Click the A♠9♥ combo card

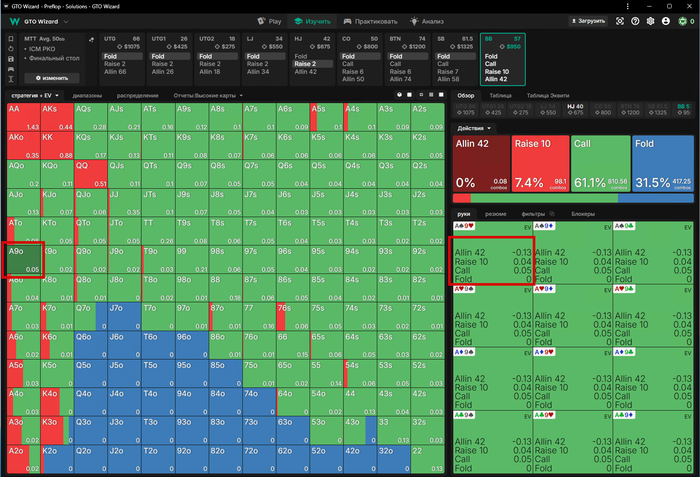(x=492, y=253)
